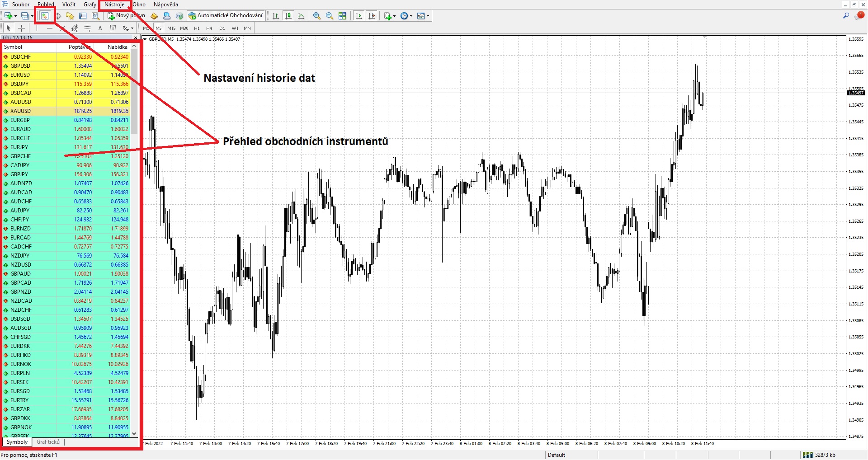
Task: Click the Nový pokyn button
Action: [x=126, y=16]
